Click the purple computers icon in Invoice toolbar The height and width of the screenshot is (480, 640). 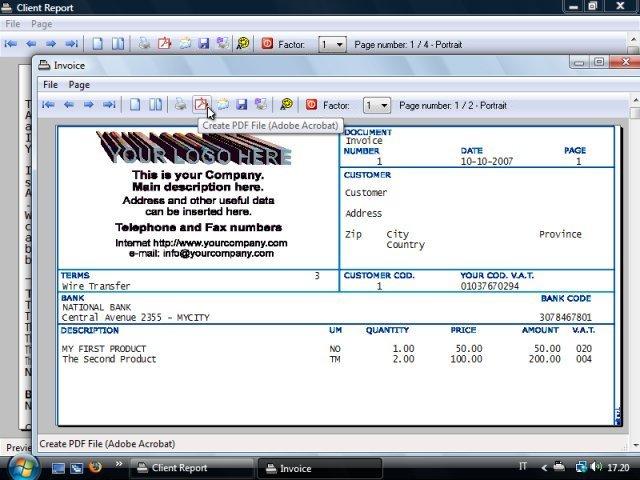pyautogui.click(x=261, y=104)
